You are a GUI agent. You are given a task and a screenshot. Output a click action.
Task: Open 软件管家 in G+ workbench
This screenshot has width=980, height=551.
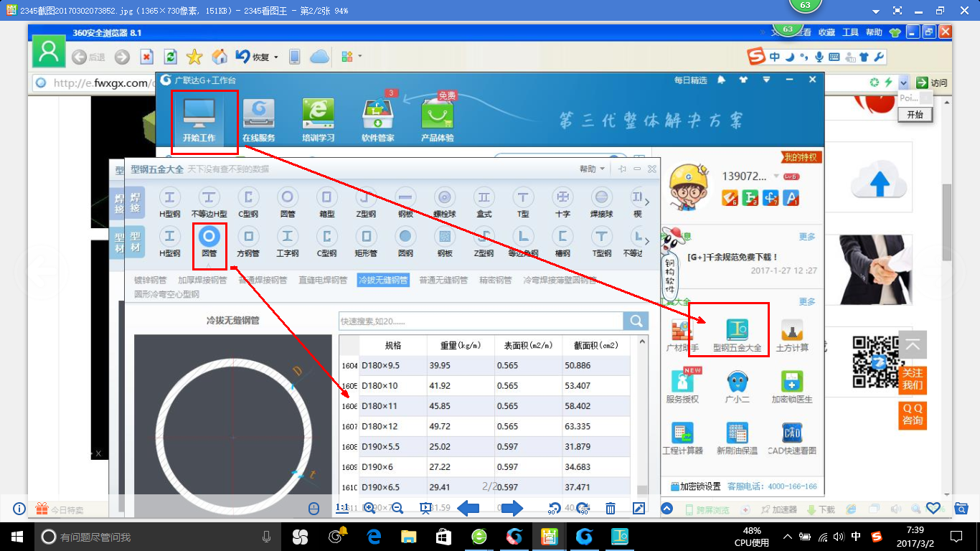(377, 118)
